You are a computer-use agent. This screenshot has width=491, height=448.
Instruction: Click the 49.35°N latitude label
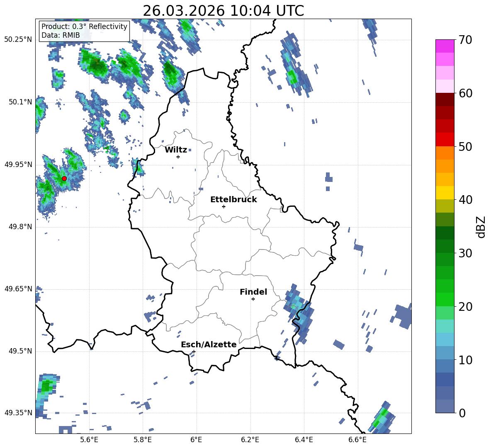point(18,413)
